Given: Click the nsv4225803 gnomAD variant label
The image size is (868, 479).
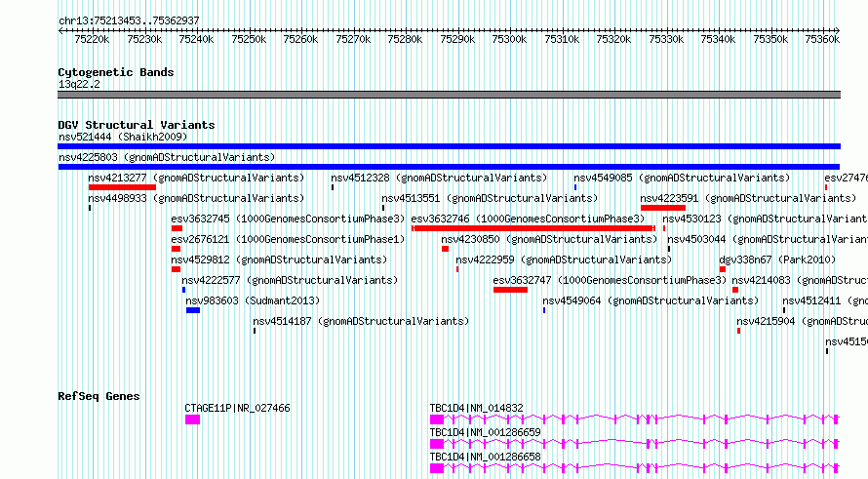Looking at the screenshot, I should tap(167, 157).
